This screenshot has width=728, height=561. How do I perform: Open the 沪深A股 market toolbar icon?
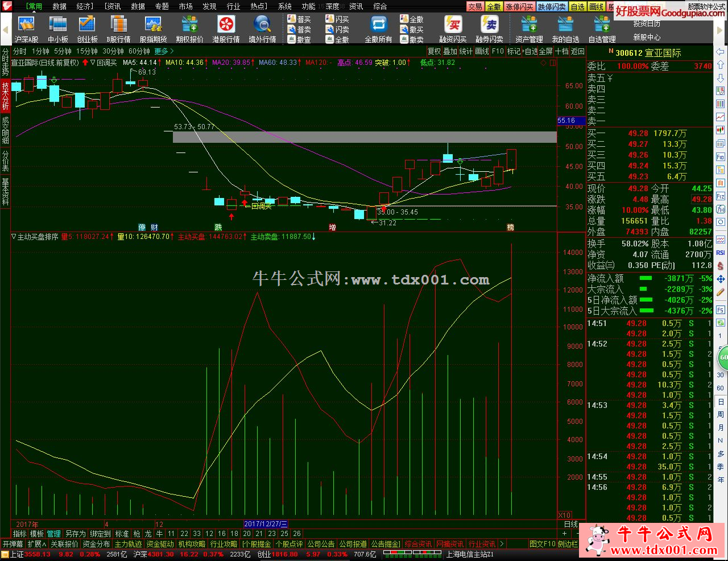[26, 30]
